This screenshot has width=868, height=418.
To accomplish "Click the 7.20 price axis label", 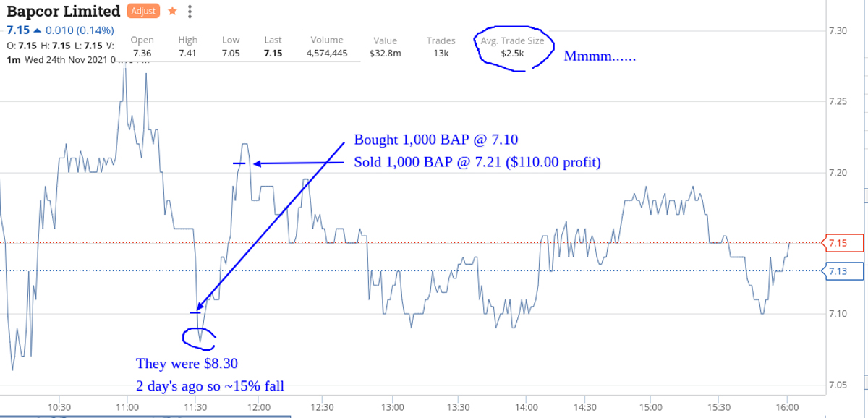I will point(838,172).
